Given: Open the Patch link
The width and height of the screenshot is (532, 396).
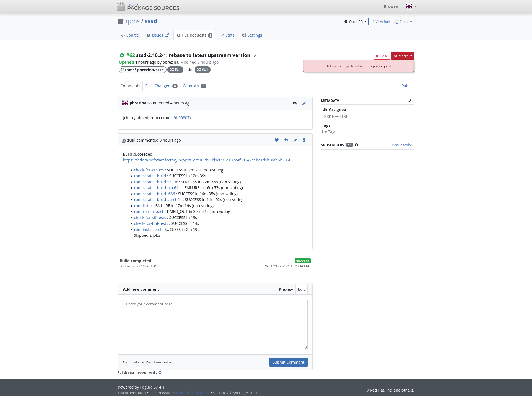Looking at the screenshot, I should (406, 86).
